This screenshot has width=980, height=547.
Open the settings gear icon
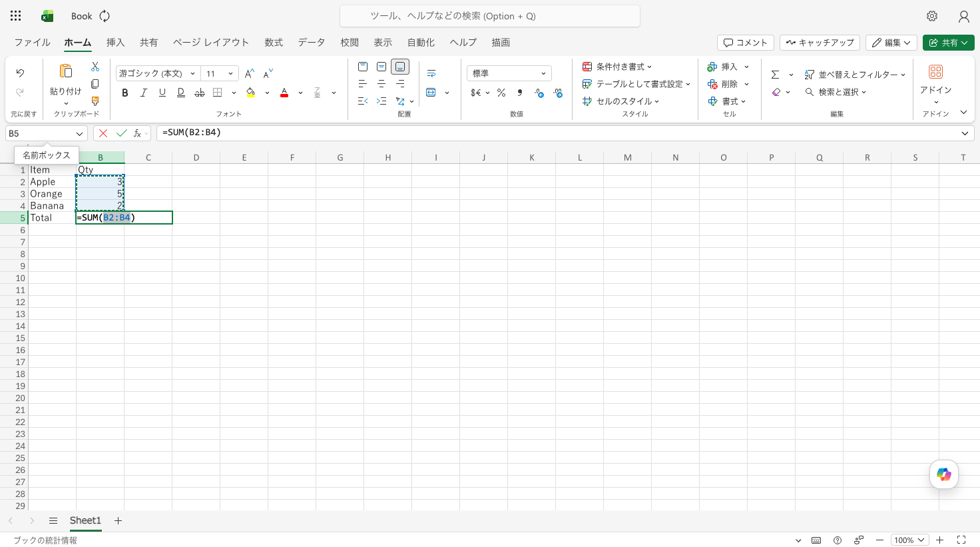(932, 16)
